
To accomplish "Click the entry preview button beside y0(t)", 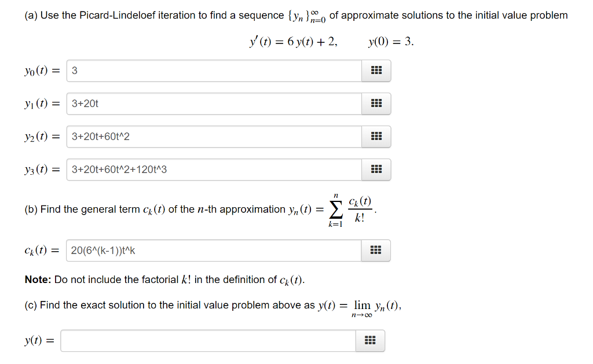I will 376,71.
